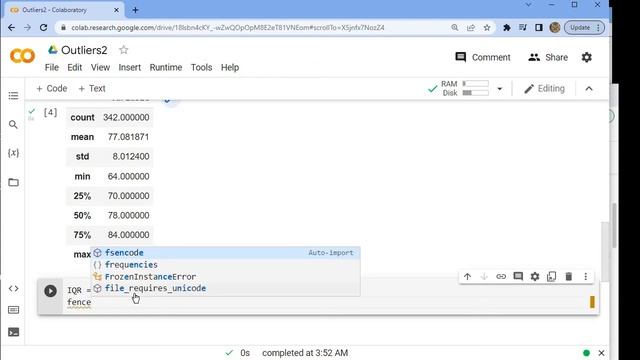Open Chrome tab search chevron
This screenshot has width=640, height=360.
coord(529,5)
